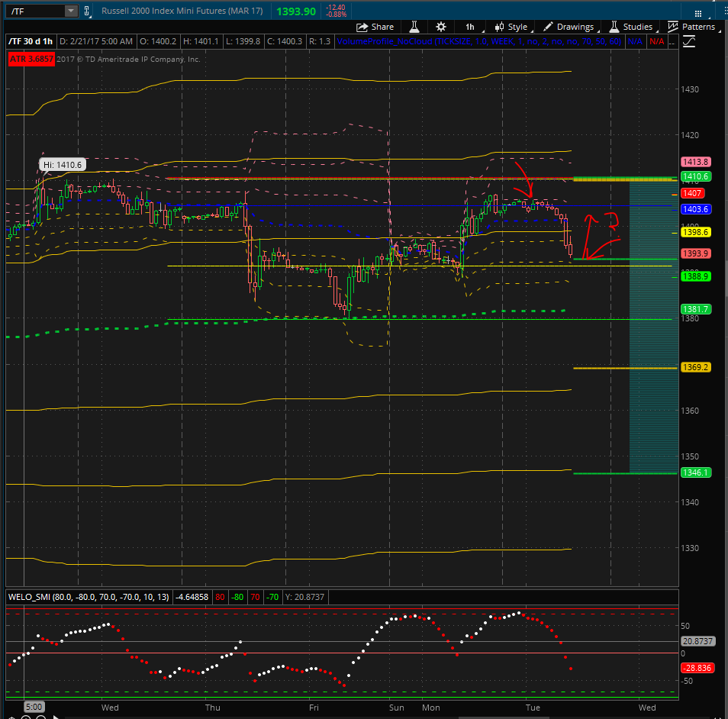The height and width of the screenshot is (719, 728).
Task: Click the VolumeProfile_NoCloud study label
Action: (x=478, y=41)
